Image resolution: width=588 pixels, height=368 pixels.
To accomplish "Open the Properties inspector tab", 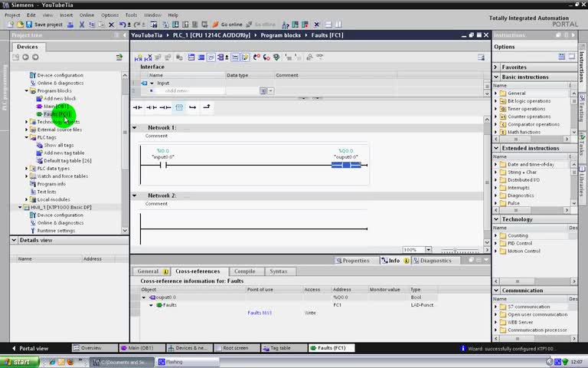I will pyautogui.click(x=353, y=260).
